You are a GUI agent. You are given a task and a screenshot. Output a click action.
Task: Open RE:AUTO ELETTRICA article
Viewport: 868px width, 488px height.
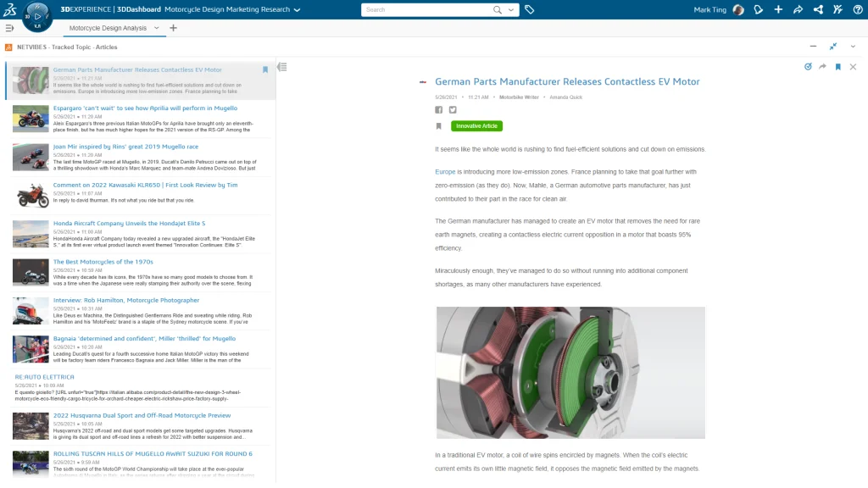(x=44, y=377)
